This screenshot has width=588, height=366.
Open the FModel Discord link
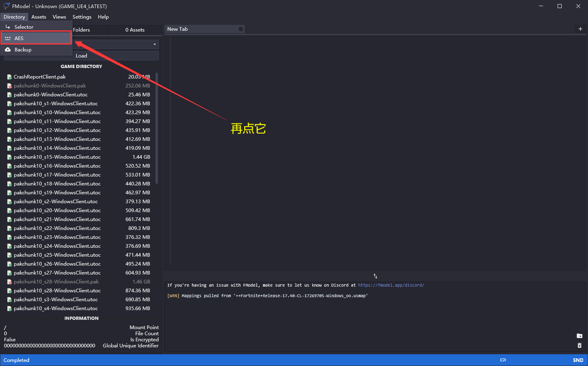391,285
